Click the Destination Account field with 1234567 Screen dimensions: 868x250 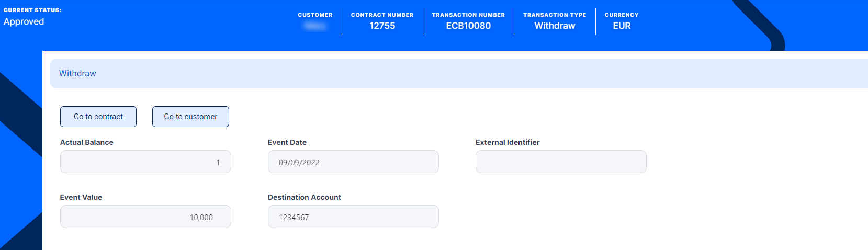click(353, 217)
